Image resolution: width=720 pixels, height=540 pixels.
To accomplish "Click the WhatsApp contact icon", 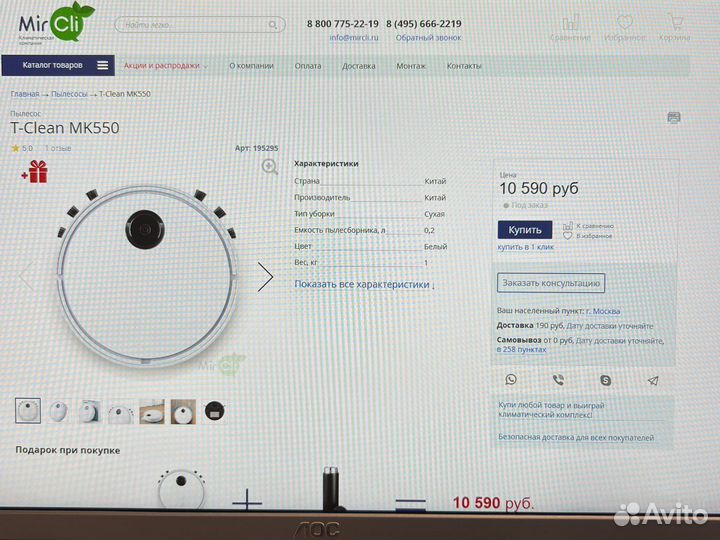I will click(x=511, y=380).
